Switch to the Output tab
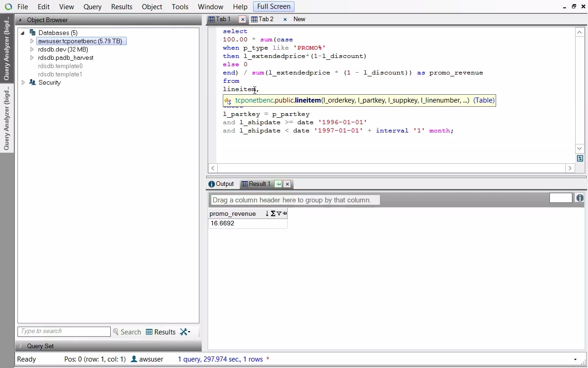Screen dimensions: 588x368 click(221, 184)
